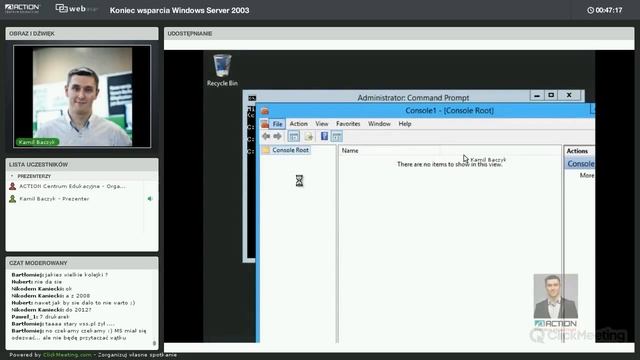The width and height of the screenshot is (640, 360).
Task: Click chat message 'Hubert: nie da sie'
Action: [x=37, y=282]
